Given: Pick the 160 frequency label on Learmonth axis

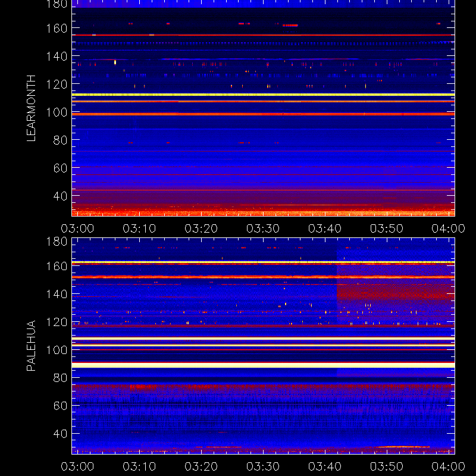Looking at the screenshot, I should click(57, 29).
